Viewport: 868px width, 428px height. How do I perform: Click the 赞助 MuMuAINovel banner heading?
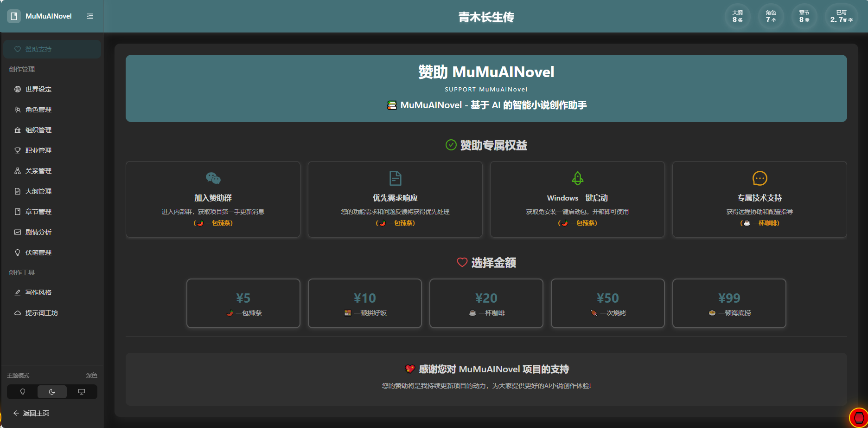click(486, 72)
